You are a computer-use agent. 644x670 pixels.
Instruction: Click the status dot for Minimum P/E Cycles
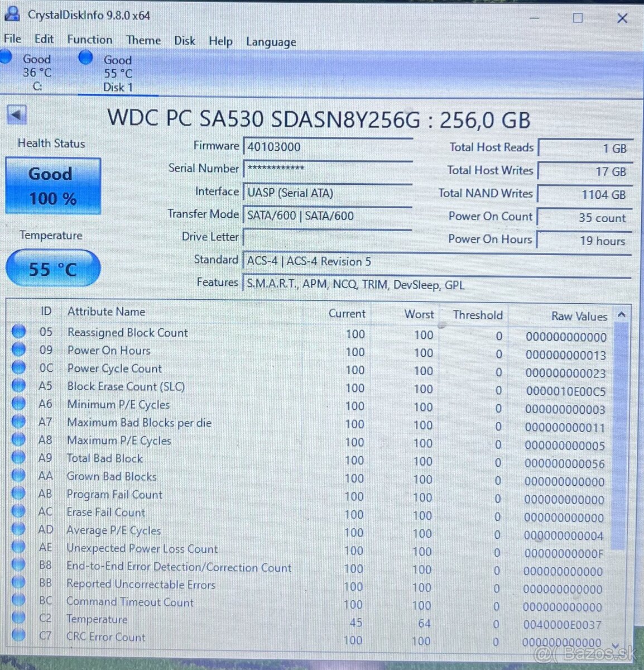19,403
